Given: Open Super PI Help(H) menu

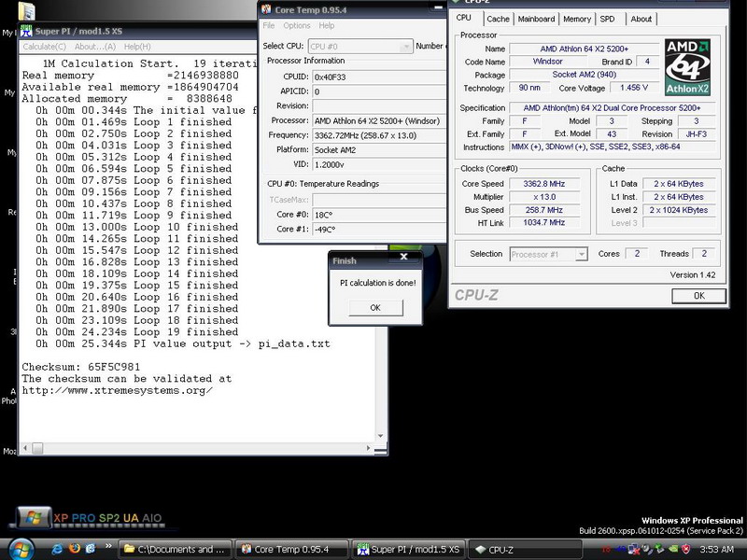Looking at the screenshot, I should pos(137,47).
